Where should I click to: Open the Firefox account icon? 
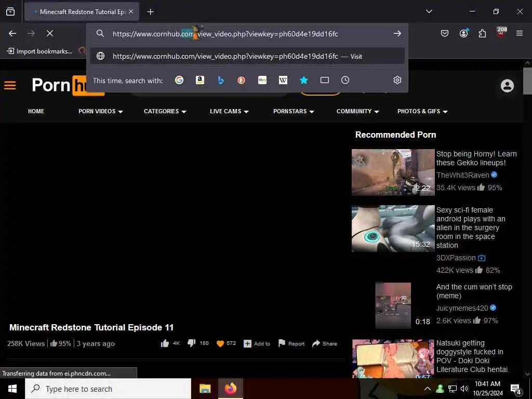tap(463, 33)
